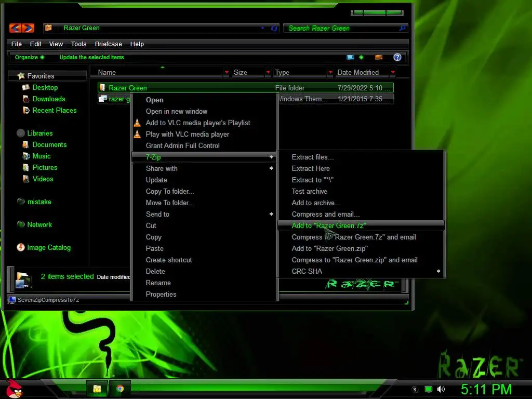Open the Help question mark icon
Screen dimensions: 532x399
click(397, 57)
